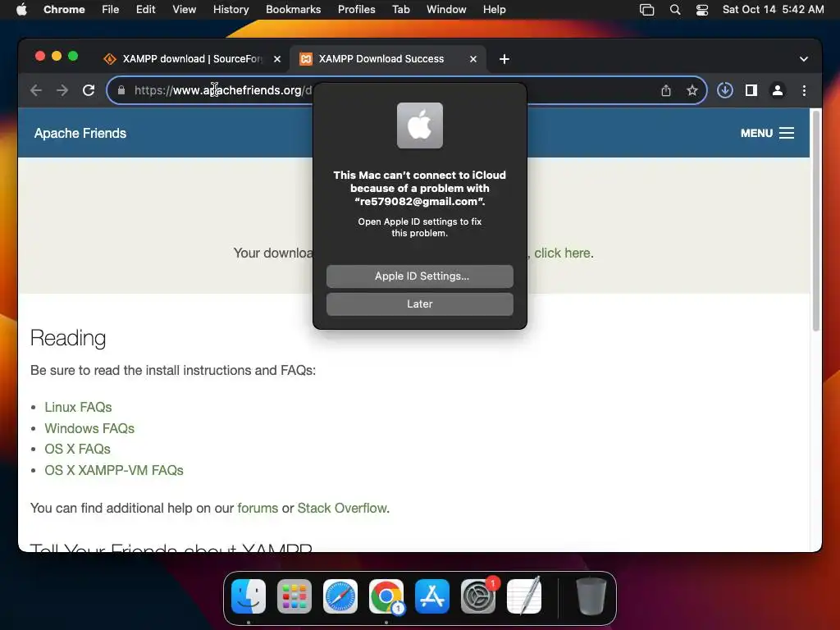The height and width of the screenshot is (630, 840).
Task: Open the Trash from the Dock
Action: 591,596
